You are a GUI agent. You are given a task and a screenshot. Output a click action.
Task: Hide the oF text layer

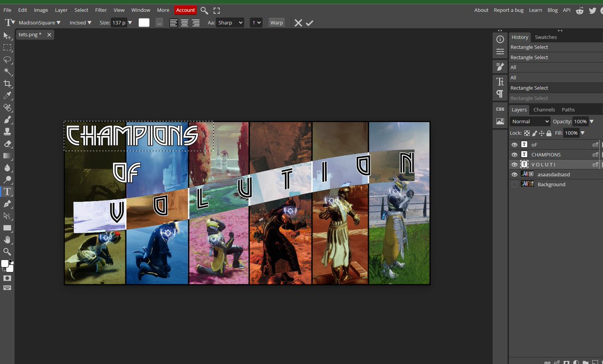point(514,145)
